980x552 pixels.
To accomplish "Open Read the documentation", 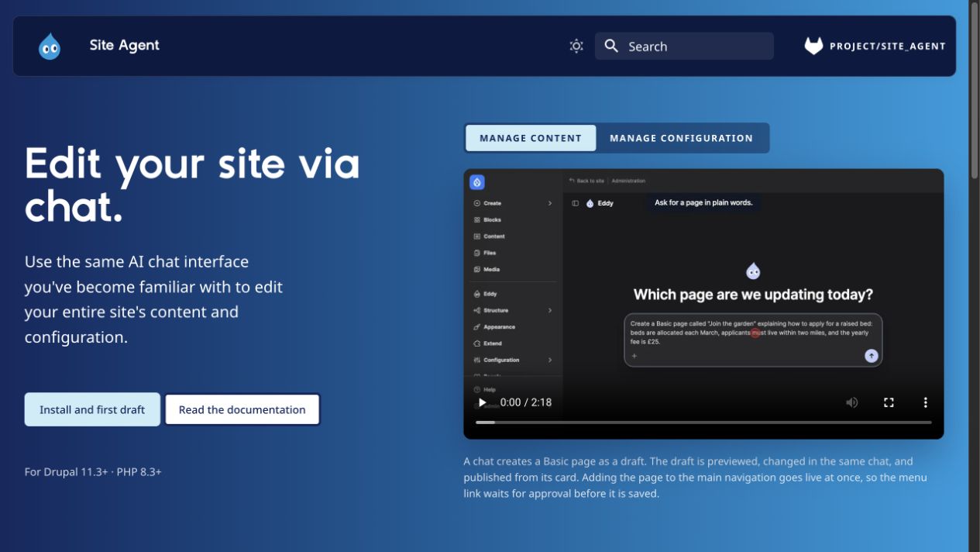I will [242, 409].
